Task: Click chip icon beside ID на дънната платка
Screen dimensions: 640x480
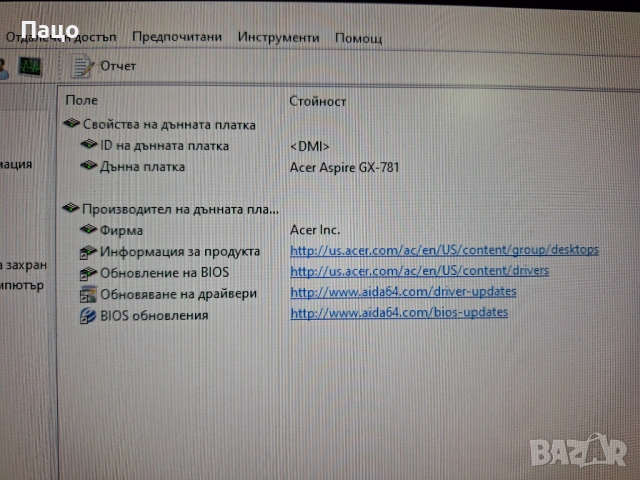Action: coord(89,145)
